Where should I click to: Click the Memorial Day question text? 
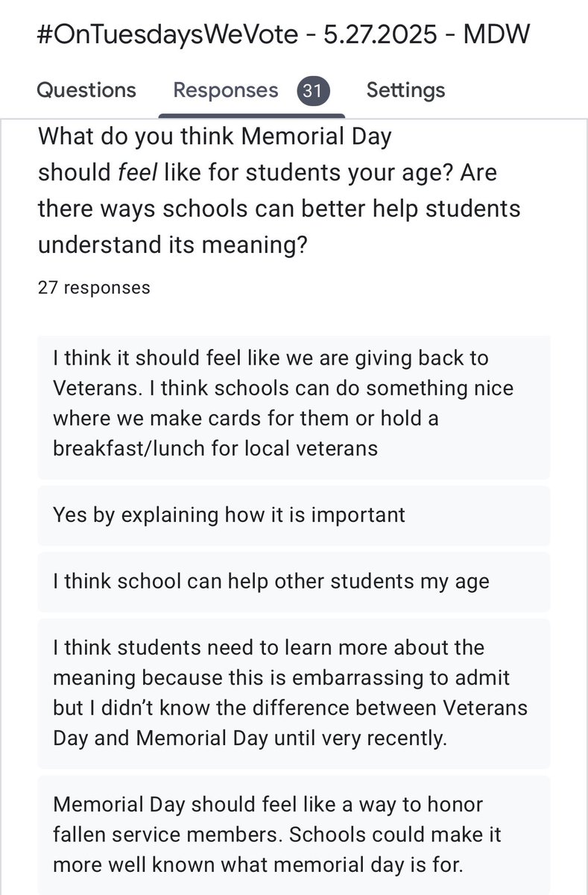[x=279, y=191]
